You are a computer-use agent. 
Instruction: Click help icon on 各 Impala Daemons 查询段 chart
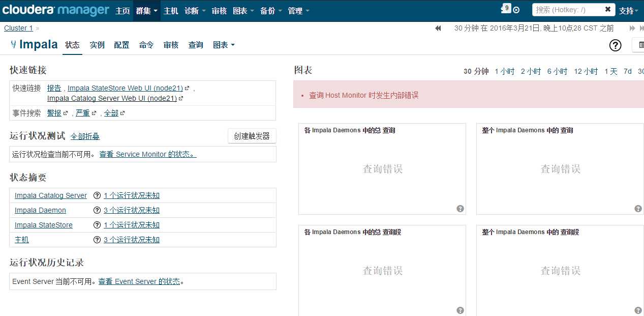pos(460,310)
